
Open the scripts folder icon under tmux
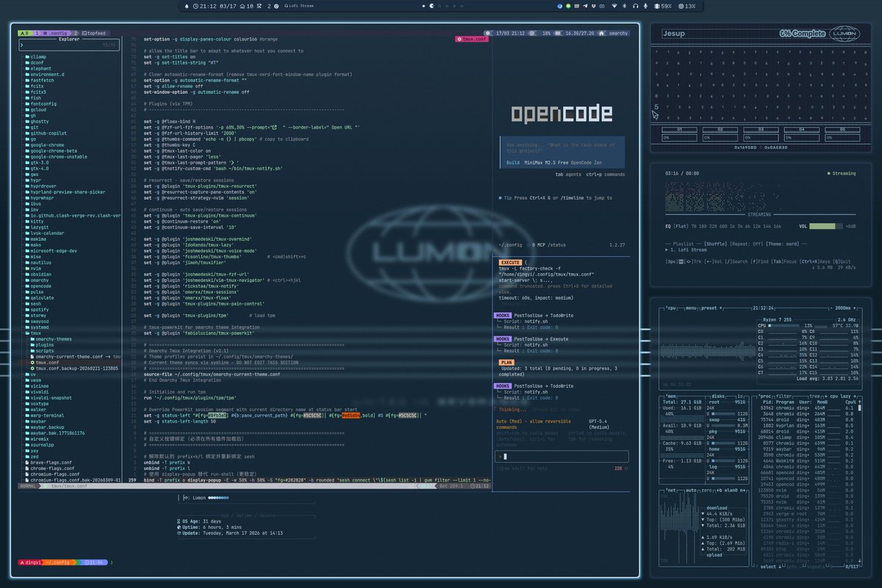tap(32, 351)
